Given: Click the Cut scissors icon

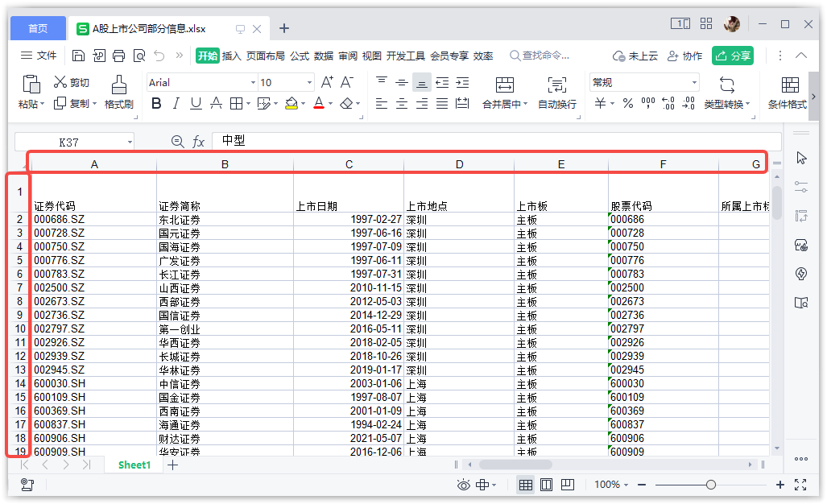Looking at the screenshot, I should [x=60, y=81].
